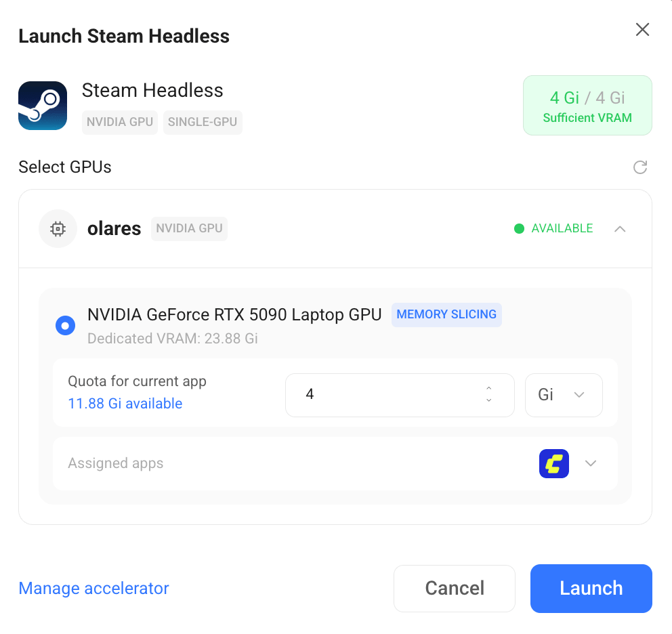
Task: Click the NVIDIA GeForce RTX 5090 Laptop GPU name
Action: point(234,315)
